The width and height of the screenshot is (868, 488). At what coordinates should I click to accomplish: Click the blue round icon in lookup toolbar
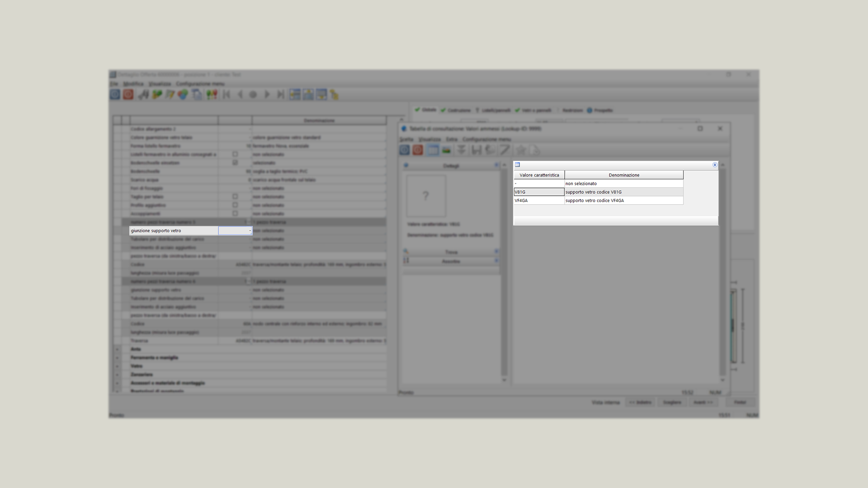click(405, 150)
